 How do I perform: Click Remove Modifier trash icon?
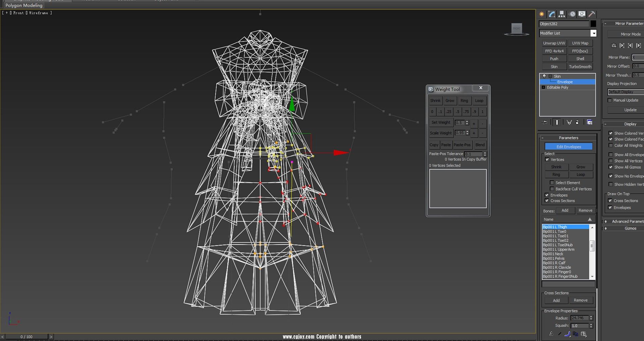[x=577, y=122]
